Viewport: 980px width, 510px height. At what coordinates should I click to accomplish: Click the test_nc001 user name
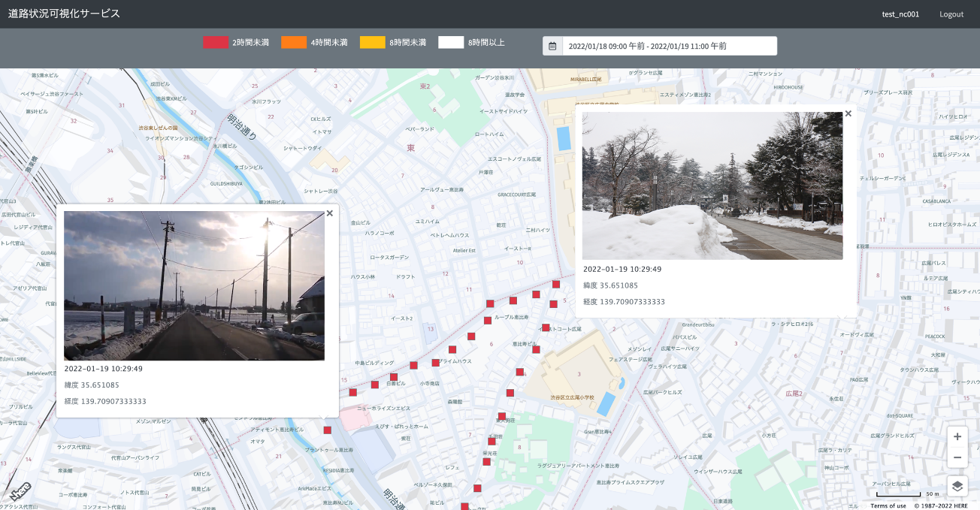[x=900, y=14]
